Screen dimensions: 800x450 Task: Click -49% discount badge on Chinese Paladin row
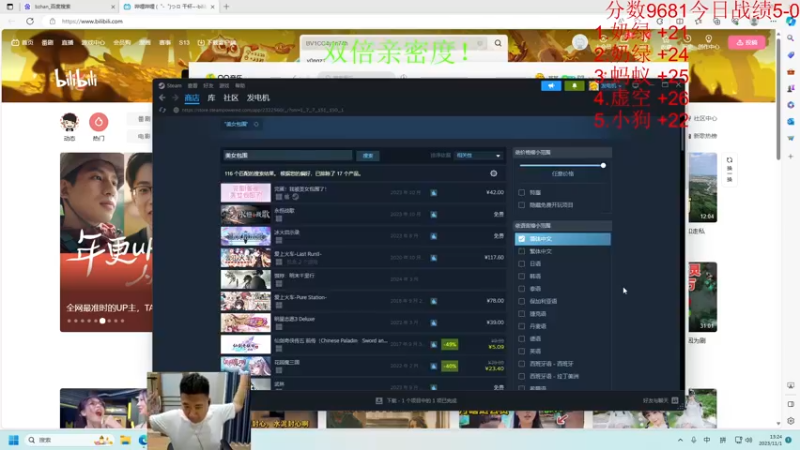click(x=449, y=344)
